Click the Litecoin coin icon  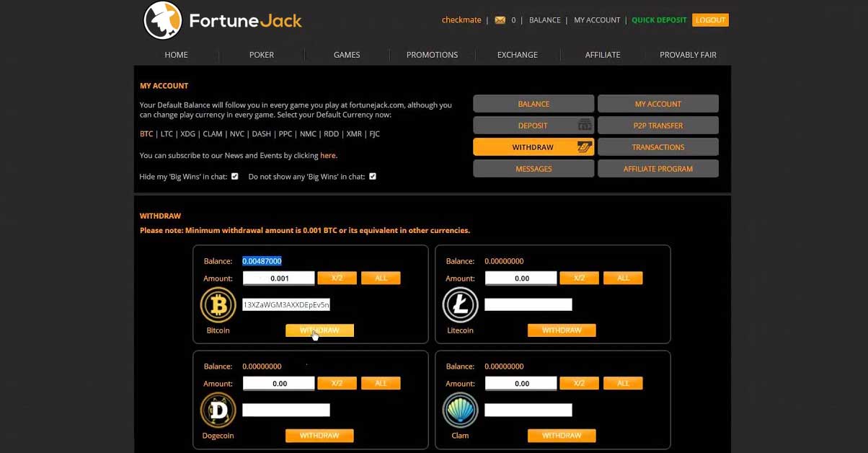[460, 305]
